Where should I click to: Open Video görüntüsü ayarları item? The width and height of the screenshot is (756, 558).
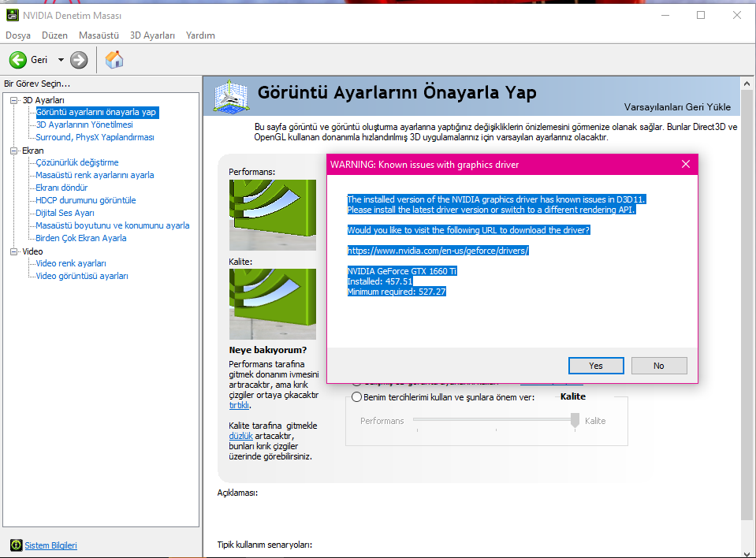pyautogui.click(x=82, y=276)
